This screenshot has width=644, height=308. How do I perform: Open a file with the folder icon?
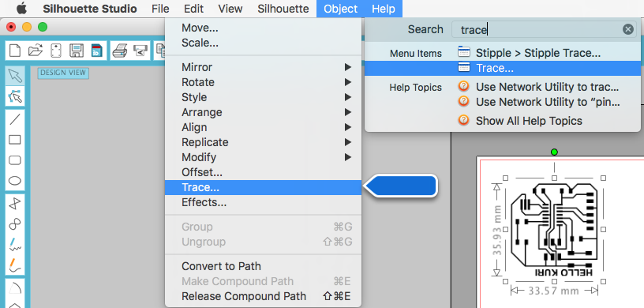tap(36, 51)
